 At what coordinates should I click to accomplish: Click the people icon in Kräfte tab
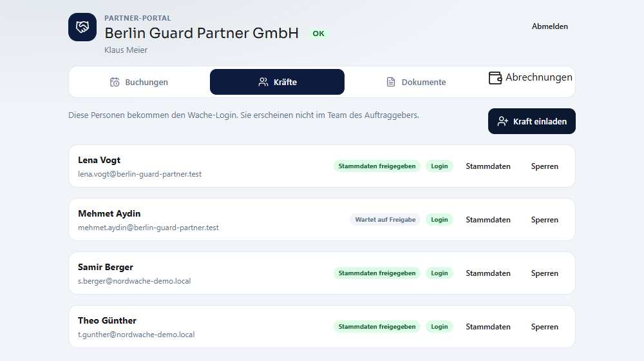point(263,83)
